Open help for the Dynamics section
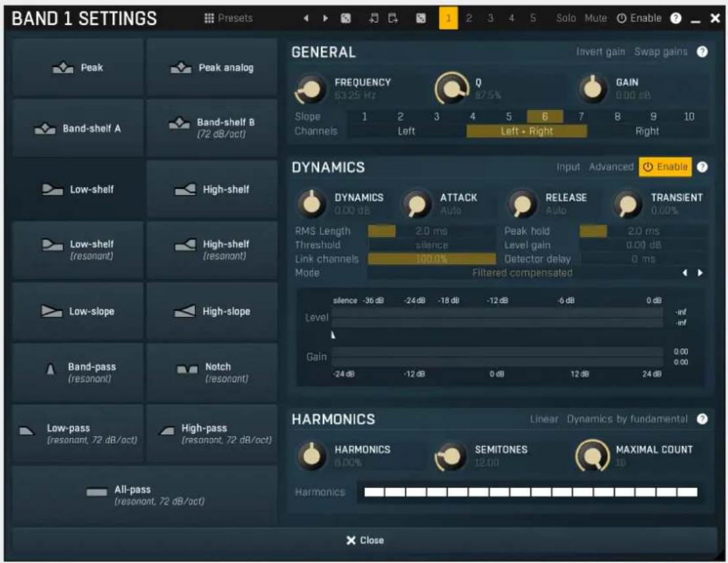 coord(702,167)
